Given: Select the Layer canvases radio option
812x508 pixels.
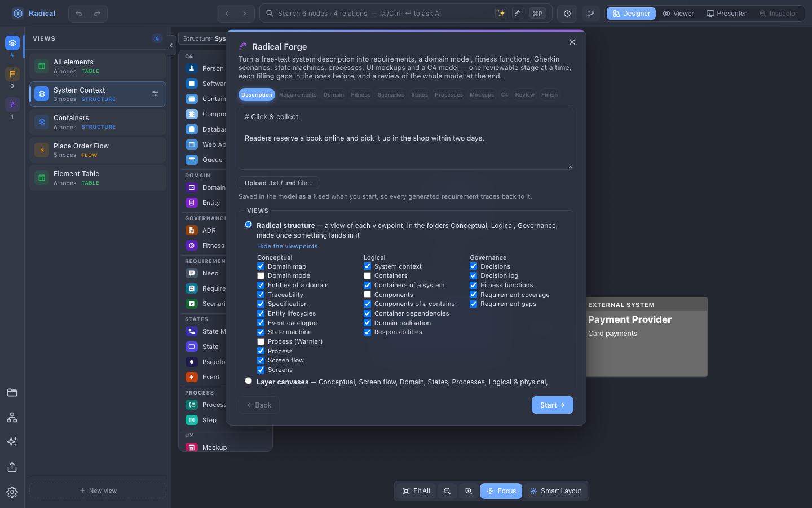Looking at the screenshot, I should 248,381.
